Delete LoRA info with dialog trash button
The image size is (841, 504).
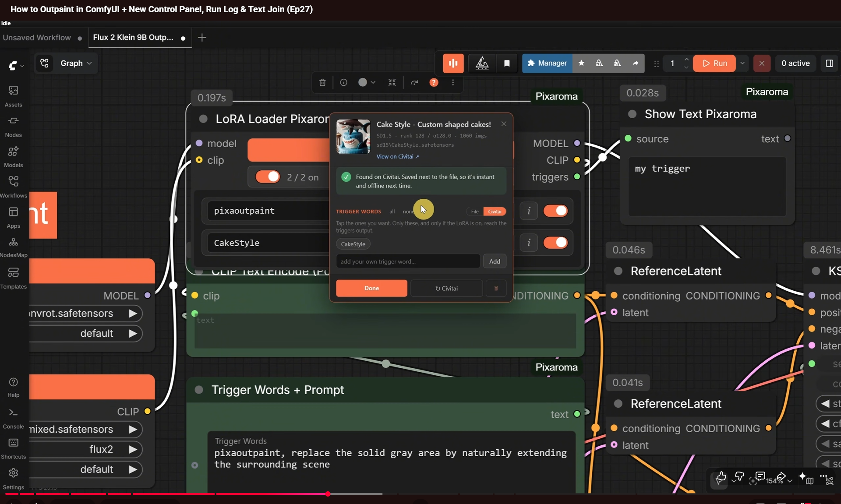[x=496, y=288]
